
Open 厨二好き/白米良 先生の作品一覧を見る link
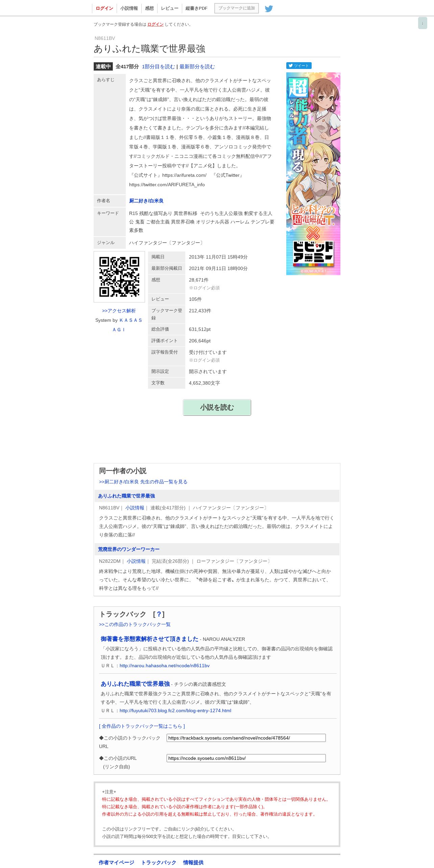point(143,482)
